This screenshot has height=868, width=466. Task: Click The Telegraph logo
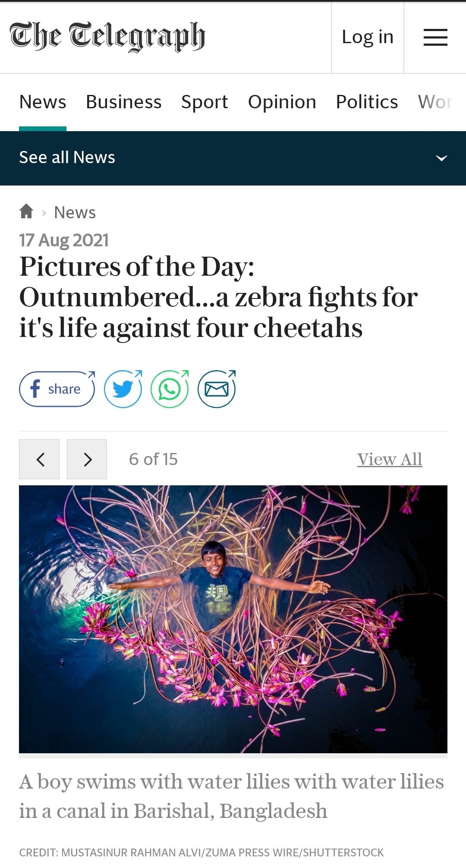[107, 37]
